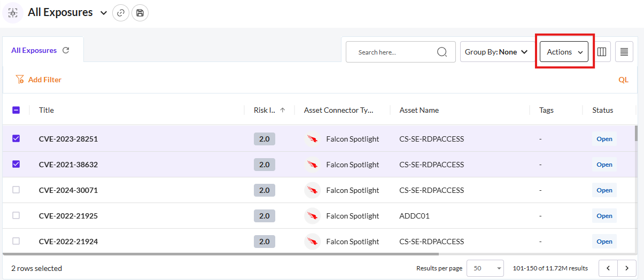Click the All Exposures scan icon
644x280 pixels.
click(13, 12)
